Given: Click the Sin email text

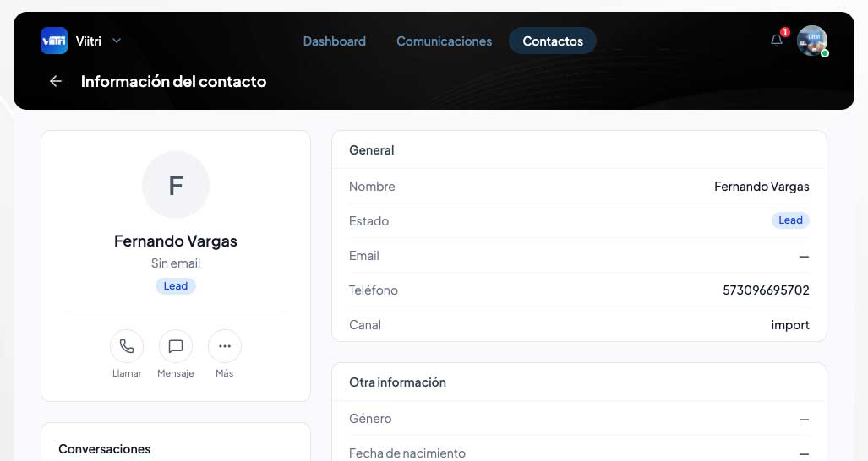Looking at the screenshot, I should [176, 263].
